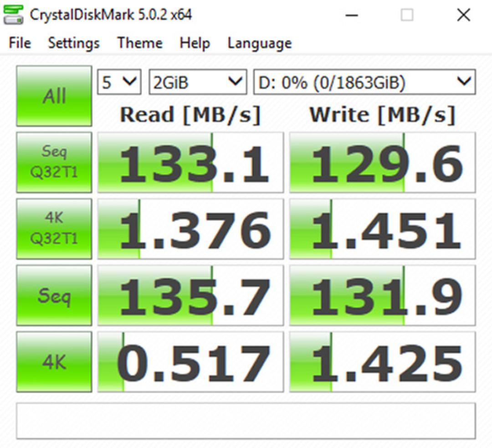Select the 1.425 4K write result
The image size is (492, 448).
(383, 362)
